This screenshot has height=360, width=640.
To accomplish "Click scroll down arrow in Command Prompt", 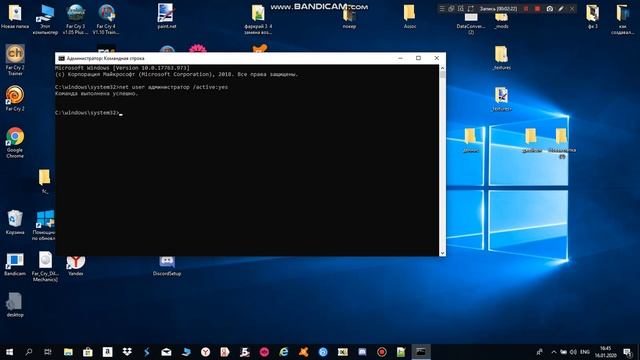I will click(x=442, y=253).
